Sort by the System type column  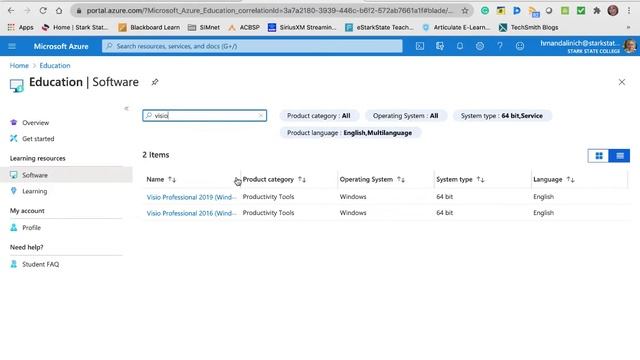[460, 179]
